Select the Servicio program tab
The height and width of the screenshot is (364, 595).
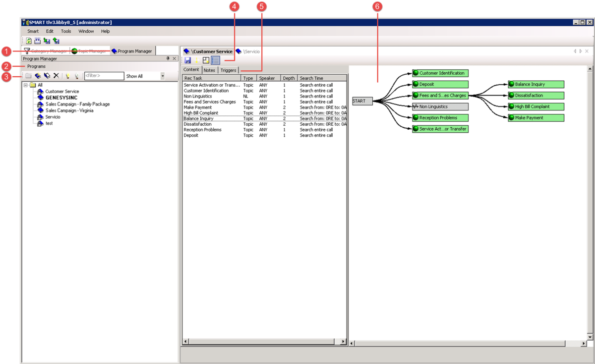pyautogui.click(x=251, y=51)
